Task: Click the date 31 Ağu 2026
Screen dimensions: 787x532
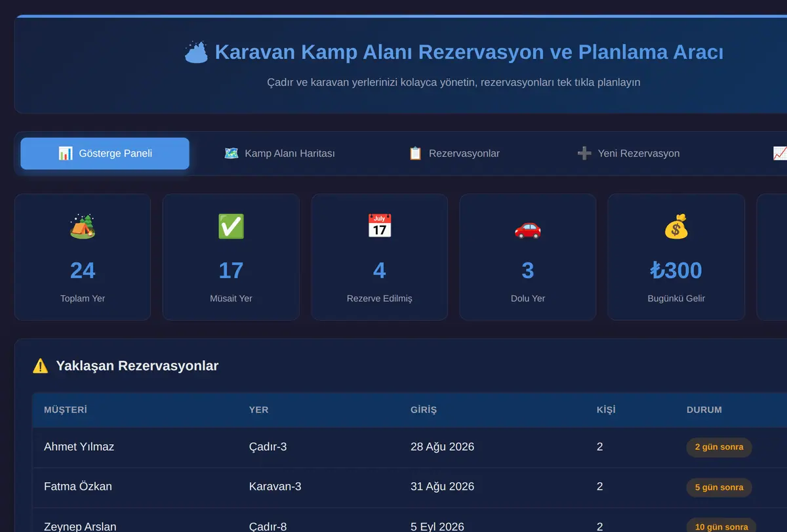Action: (443, 487)
